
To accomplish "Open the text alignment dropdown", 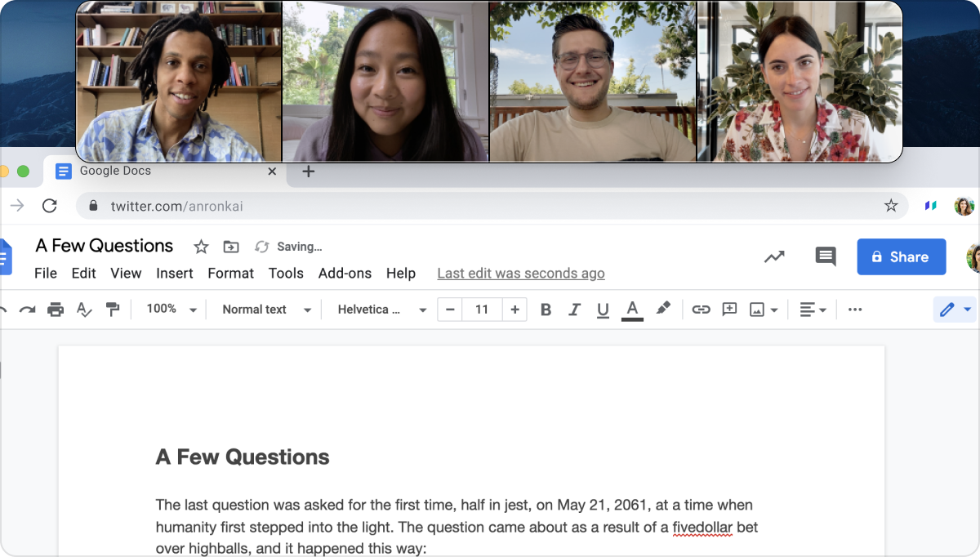I will [813, 310].
